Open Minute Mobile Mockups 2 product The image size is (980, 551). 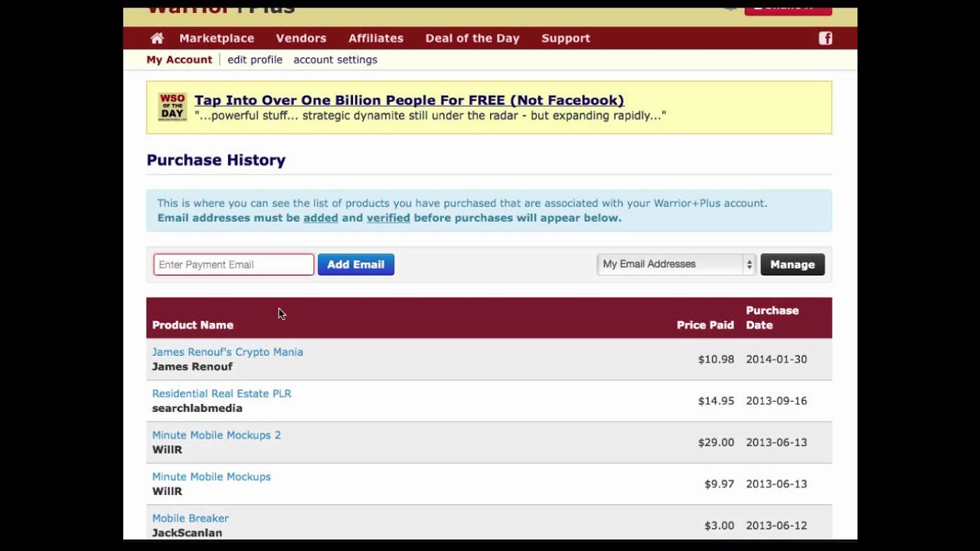tap(216, 435)
